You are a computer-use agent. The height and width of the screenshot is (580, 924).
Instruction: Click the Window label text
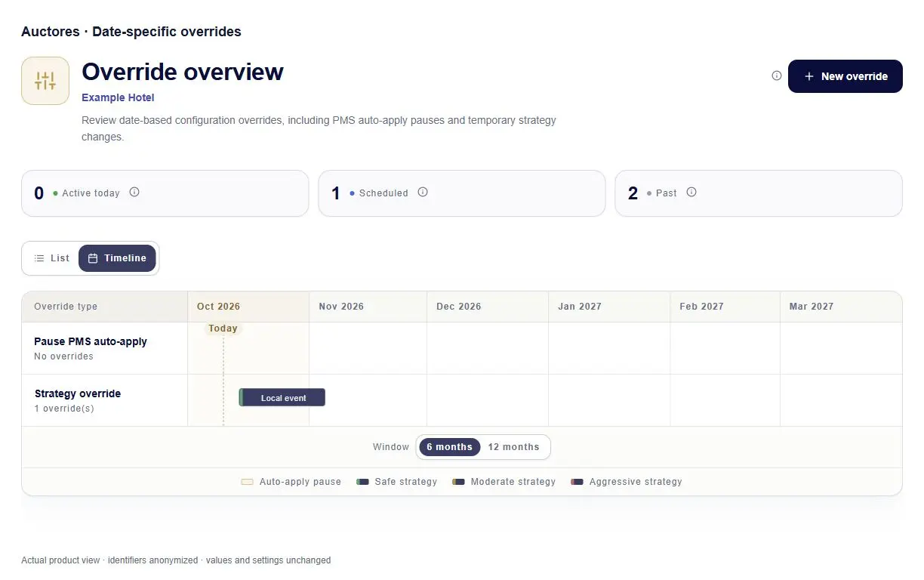click(x=391, y=447)
